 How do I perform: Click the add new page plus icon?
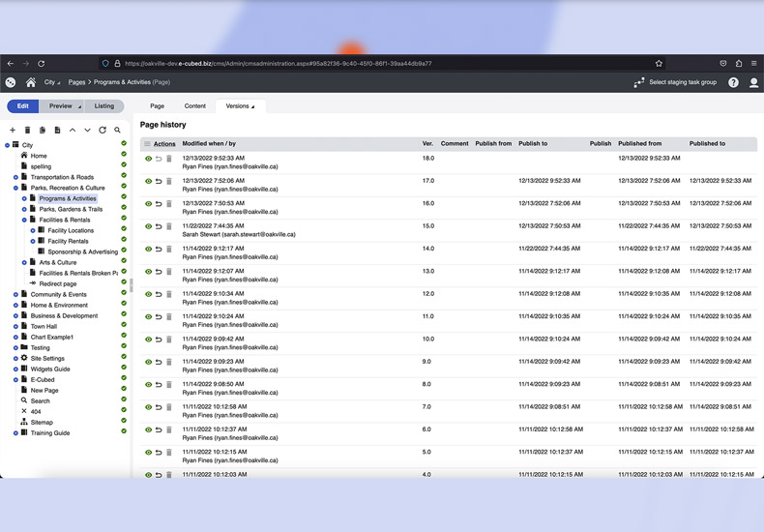[x=13, y=130]
